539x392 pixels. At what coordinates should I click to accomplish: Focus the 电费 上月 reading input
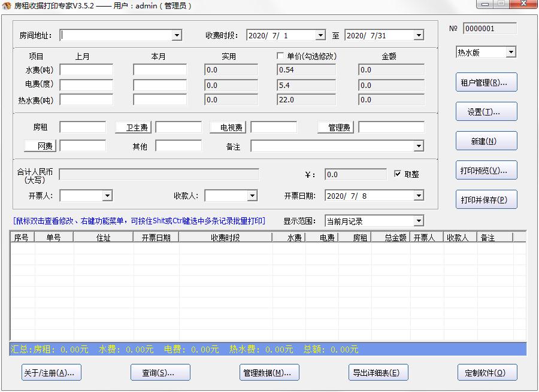[x=86, y=85]
